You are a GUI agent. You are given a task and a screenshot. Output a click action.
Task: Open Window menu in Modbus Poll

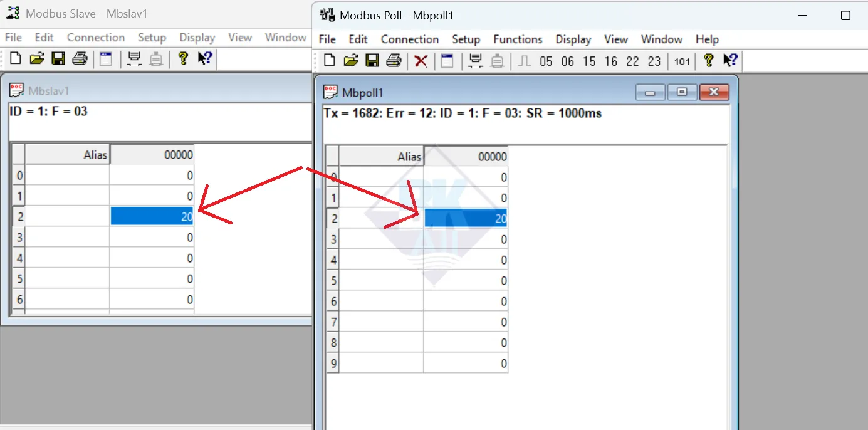tap(662, 39)
